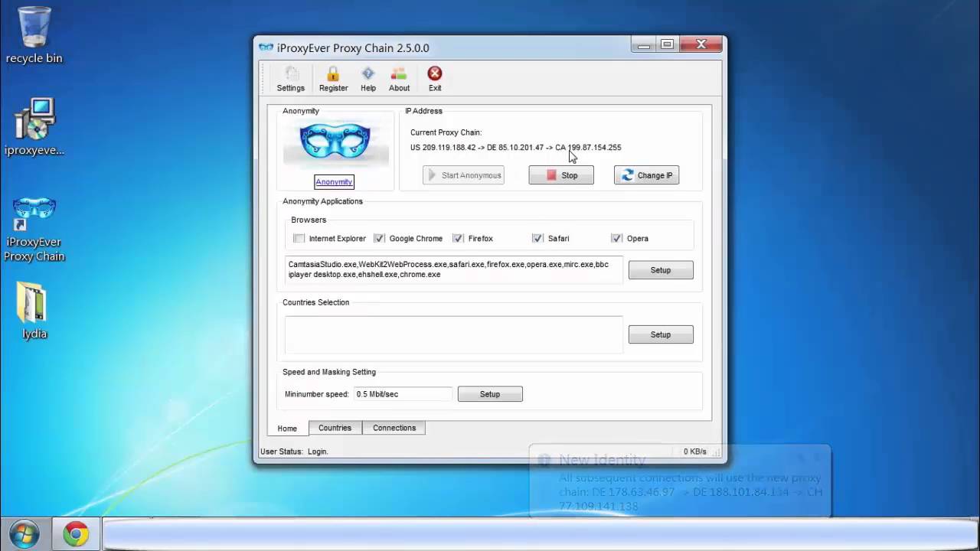Click the blue mask Anonymity image

pyautogui.click(x=335, y=143)
